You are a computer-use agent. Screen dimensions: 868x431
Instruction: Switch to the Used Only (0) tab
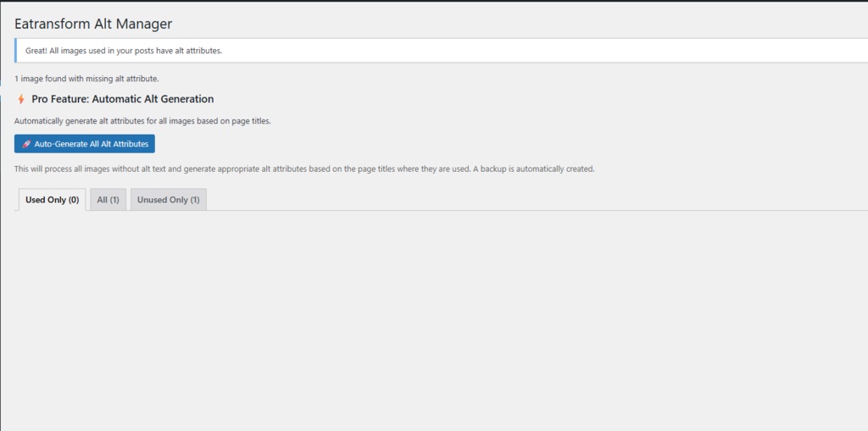pos(52,200)
